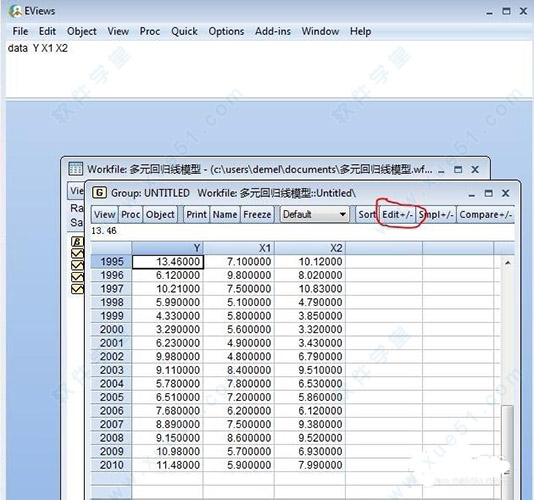Screen dimensions: 534x500
Task: Click the X1 cell with value 8.400000
Action: 239,370
